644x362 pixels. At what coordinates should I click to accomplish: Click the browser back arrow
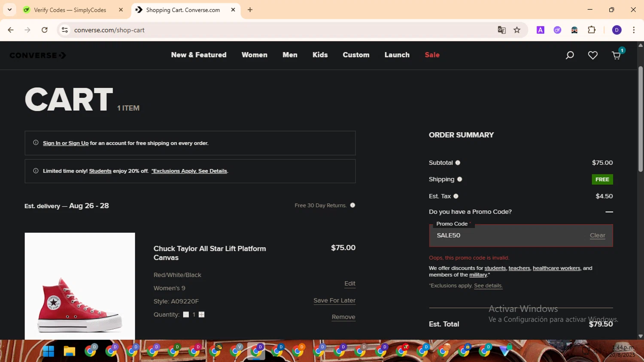click(11, 30)
